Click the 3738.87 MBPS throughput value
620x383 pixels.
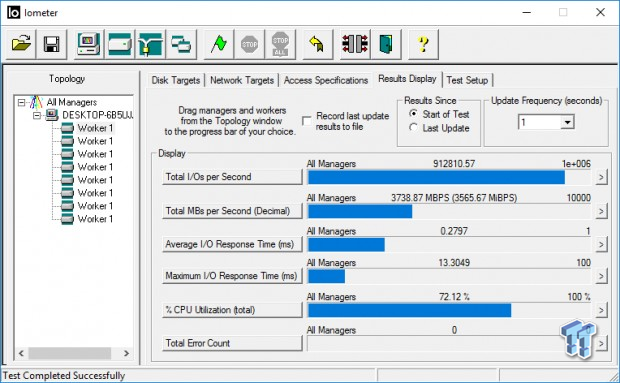click(454, 198)
